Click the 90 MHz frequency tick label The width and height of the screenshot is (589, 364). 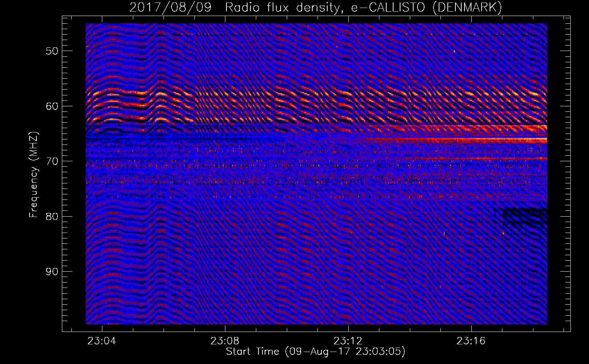tap(52, 272)
